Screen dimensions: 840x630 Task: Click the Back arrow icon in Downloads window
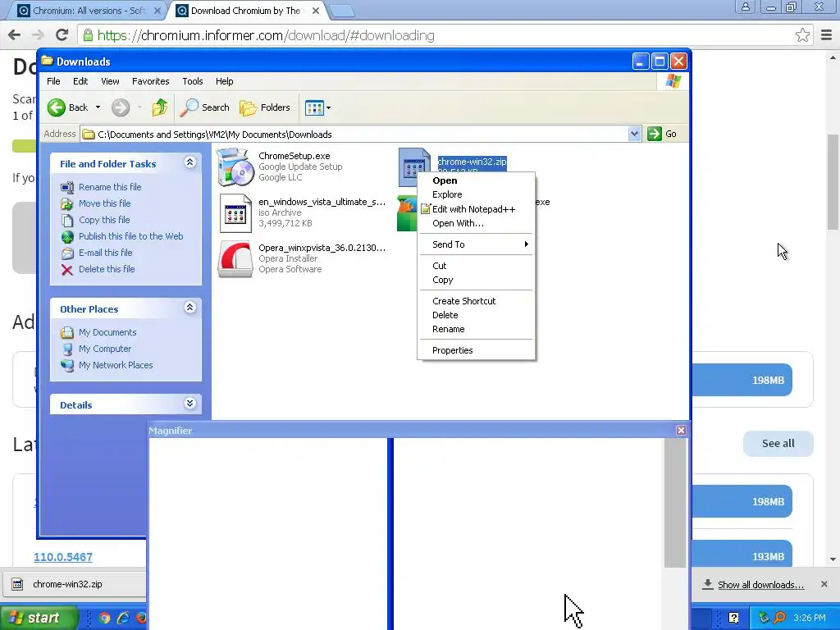(57, 107)
